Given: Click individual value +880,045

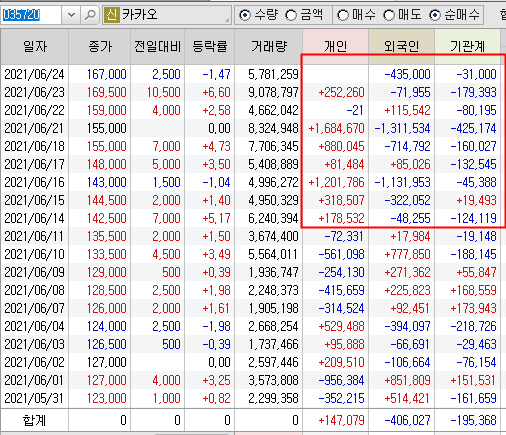Looking at the screenshot, I should pyautogui.click(x=341, y=146).
